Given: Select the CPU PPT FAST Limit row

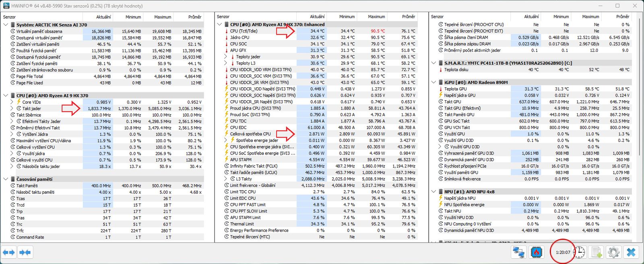Looking at the screenshot, I should pos(316,204).
